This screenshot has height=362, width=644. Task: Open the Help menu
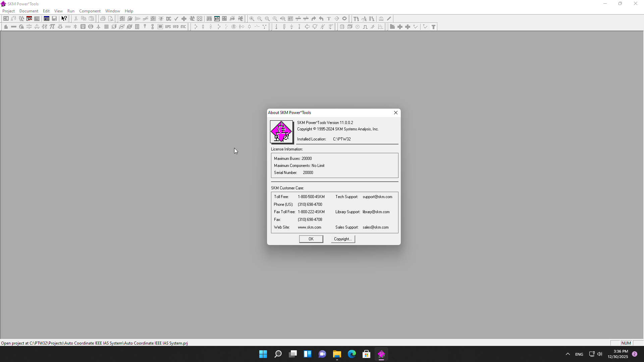tap(129, 11)
